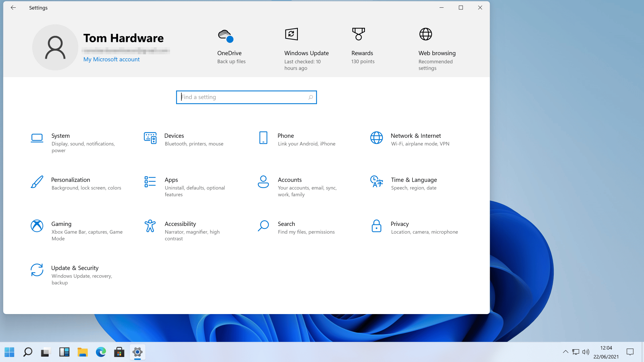Open Microsoft Edge from the taskbar
The width and height of the screenshot is (644, 362).
101,352
